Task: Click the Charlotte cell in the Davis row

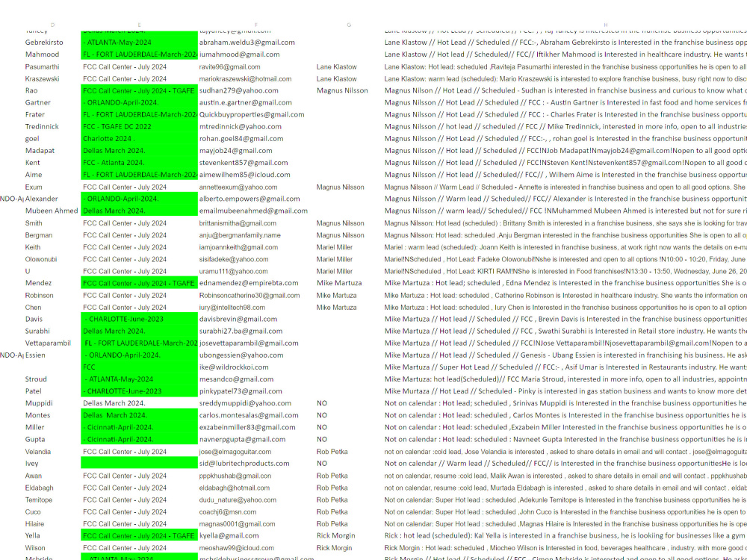Action: [139, 320]
